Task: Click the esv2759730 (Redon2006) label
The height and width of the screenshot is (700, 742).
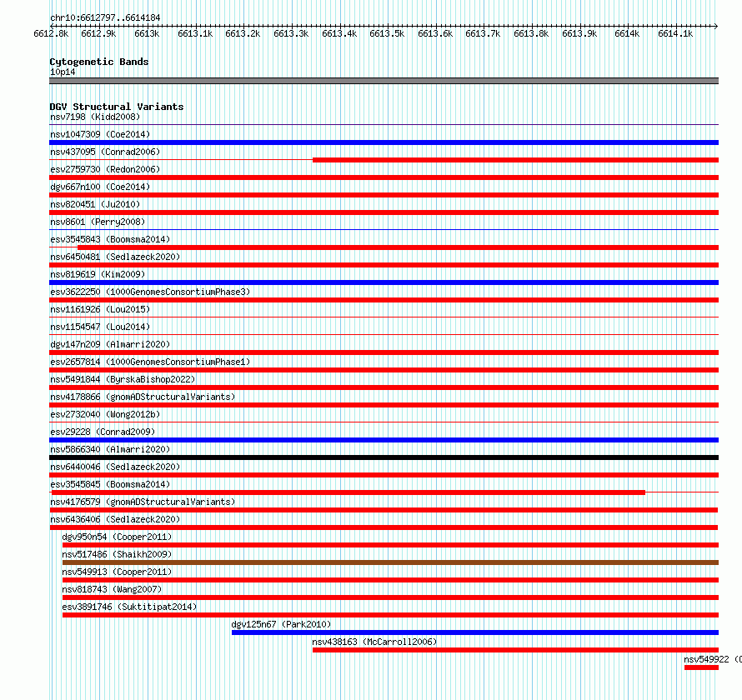Action: pyautogui.click(x=105, y=169)
